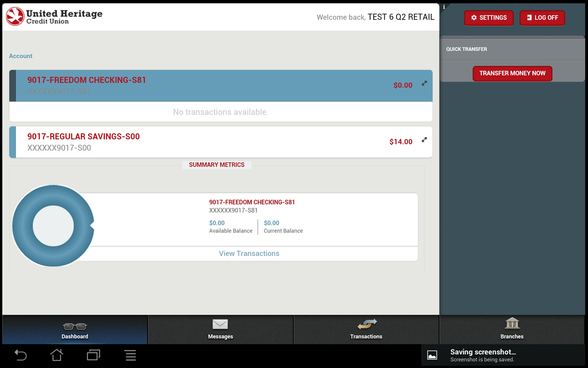The height and width of the screenshot is (368, 588).
Task: Open Android recent apps
Action: (x=93, y=355)
